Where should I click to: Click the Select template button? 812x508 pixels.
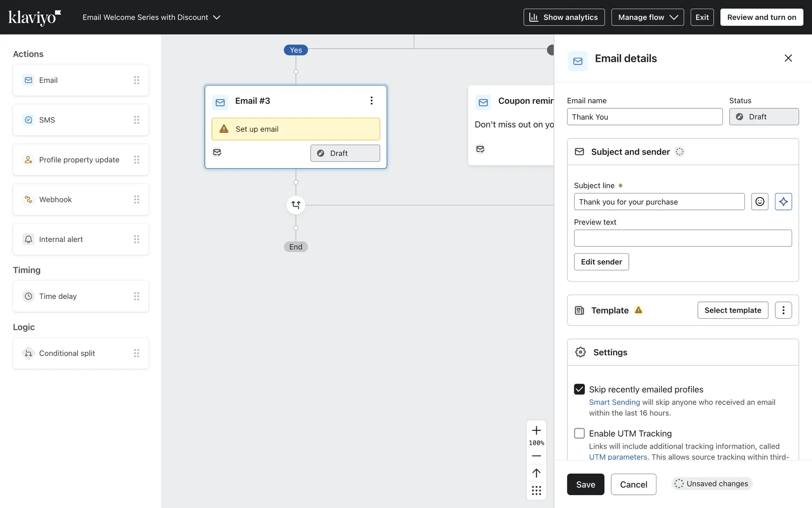pos(732,310)
